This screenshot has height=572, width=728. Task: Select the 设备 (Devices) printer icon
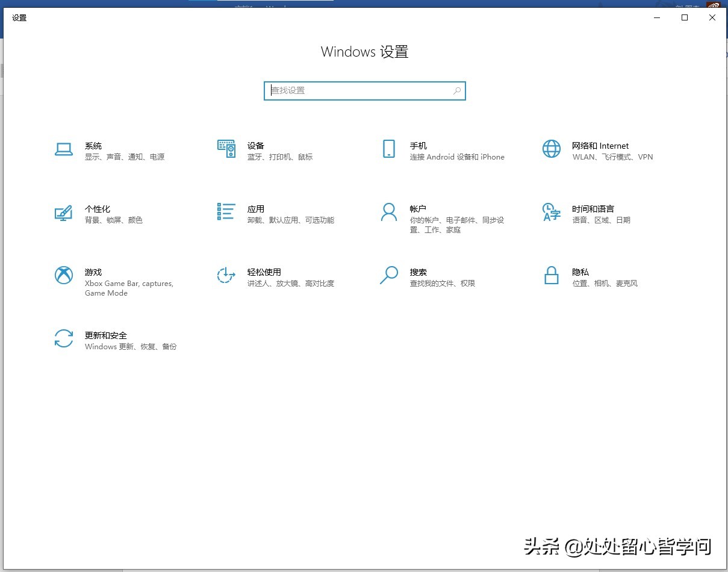point(226,149)
